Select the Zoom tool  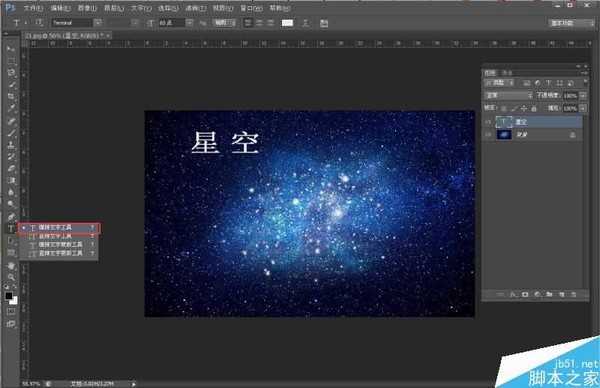[11, 277]
